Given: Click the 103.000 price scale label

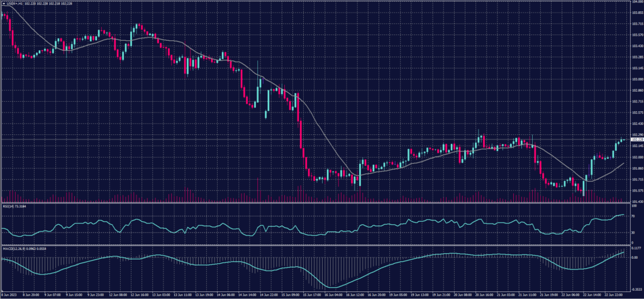Looking at the screenshot, I should pyautogui.click(x=636, y=79).
